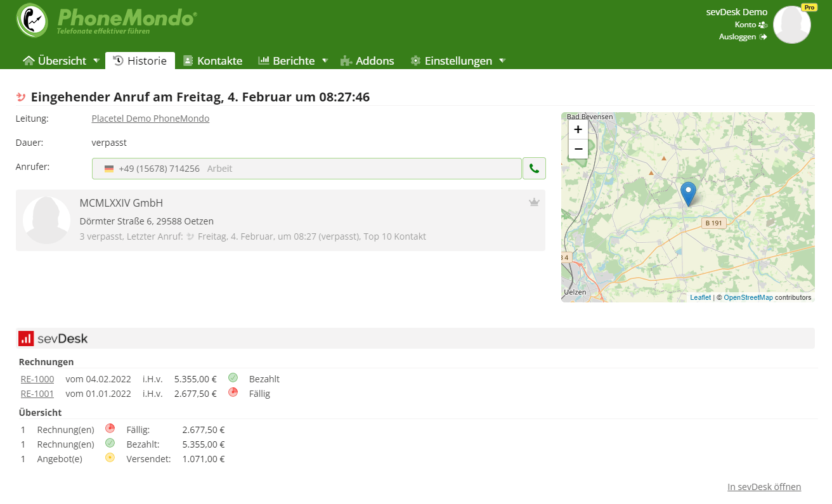832x504 pixels.
Task: Open the Einstellungen tab
Action: pyautogui.click(x=451, y=61)
